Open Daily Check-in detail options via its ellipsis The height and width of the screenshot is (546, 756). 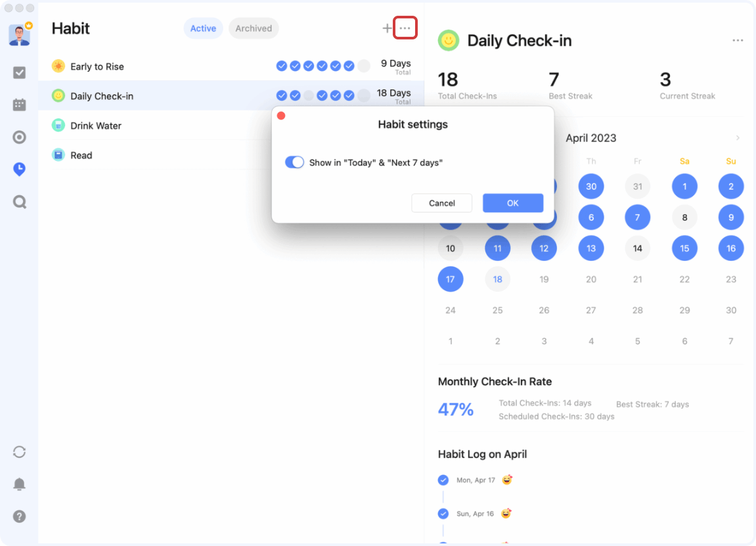pos(737,40)
